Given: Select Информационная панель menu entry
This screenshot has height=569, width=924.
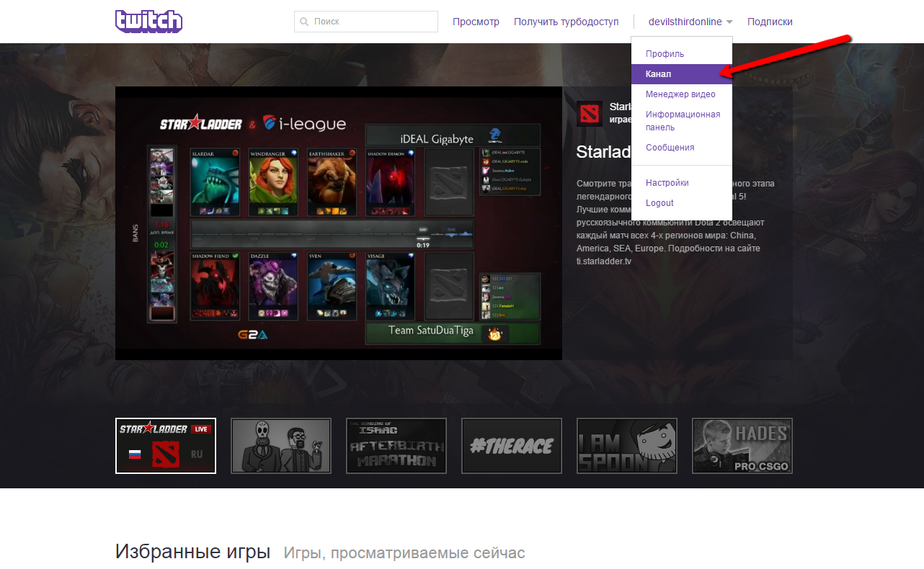Looking at the screenshot, I should 682,121.
